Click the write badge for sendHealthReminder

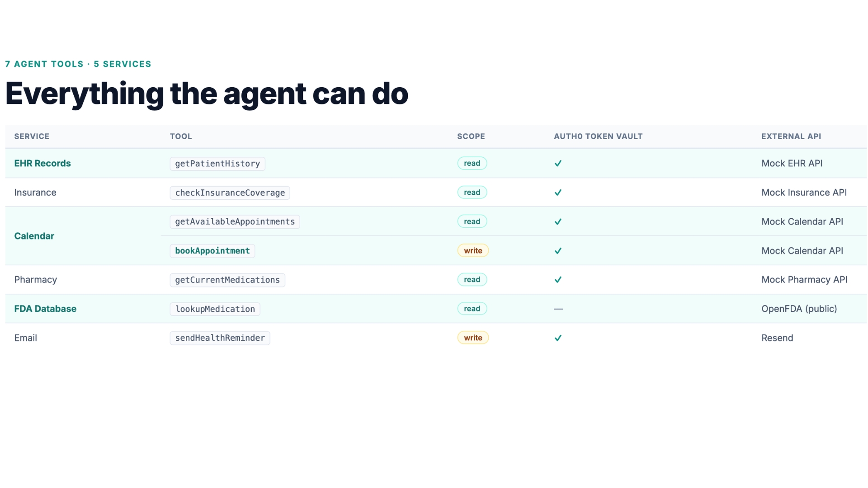tap(473, 338)
